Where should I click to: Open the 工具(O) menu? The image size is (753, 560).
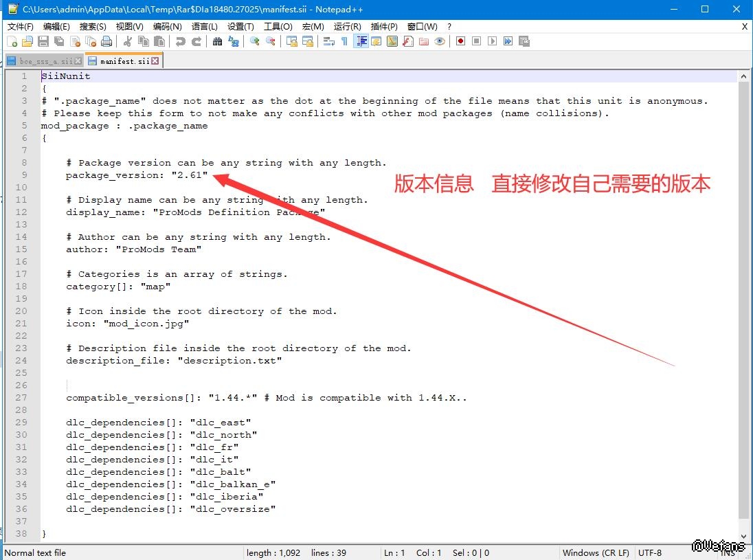coord(278,26)
